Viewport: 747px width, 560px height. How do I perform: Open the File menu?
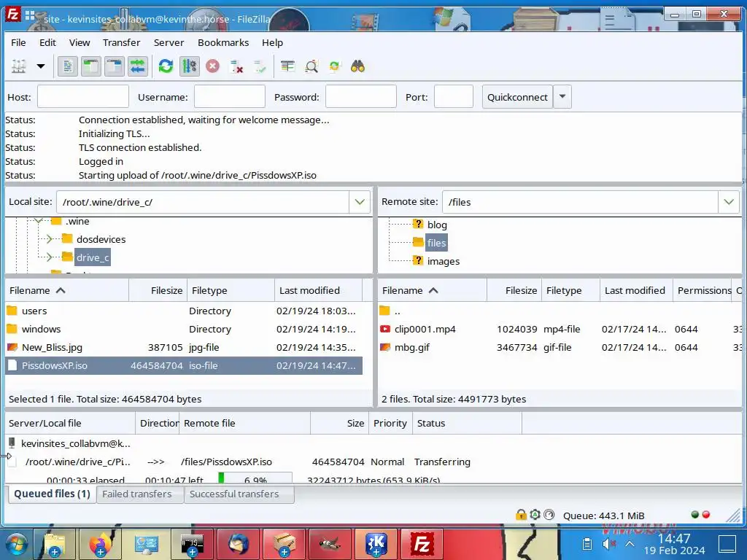pos(18,42)
